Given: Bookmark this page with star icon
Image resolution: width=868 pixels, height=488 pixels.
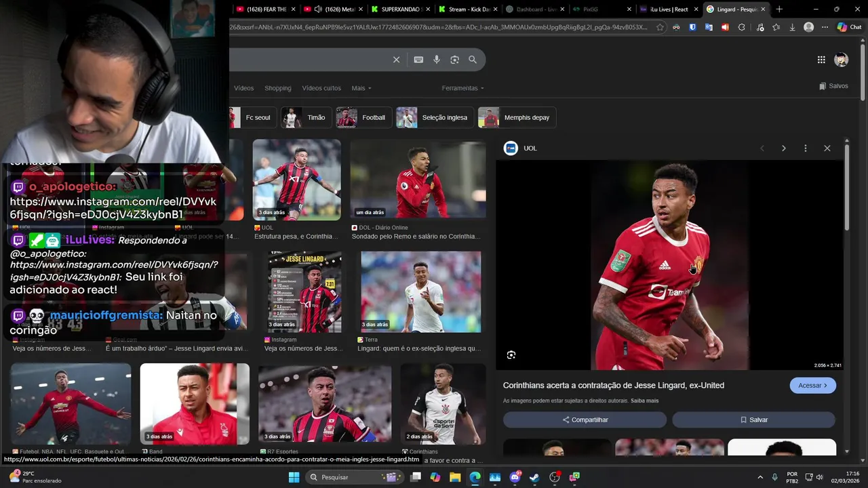Looking at the screenshot, I should point(660,27).
